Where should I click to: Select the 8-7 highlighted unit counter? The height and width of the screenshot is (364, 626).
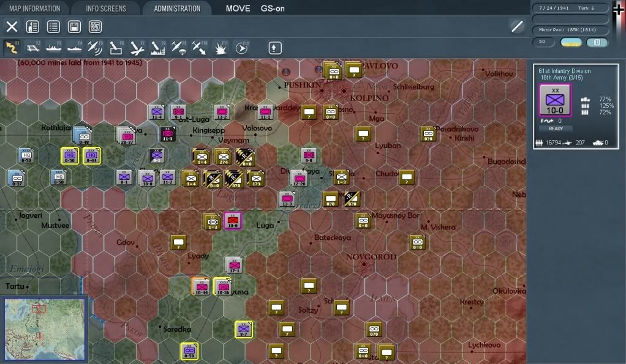(244, 329)
